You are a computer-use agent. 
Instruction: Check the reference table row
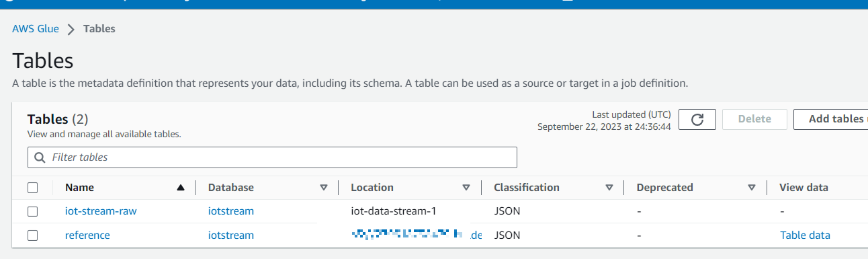[x=33, y=235]
